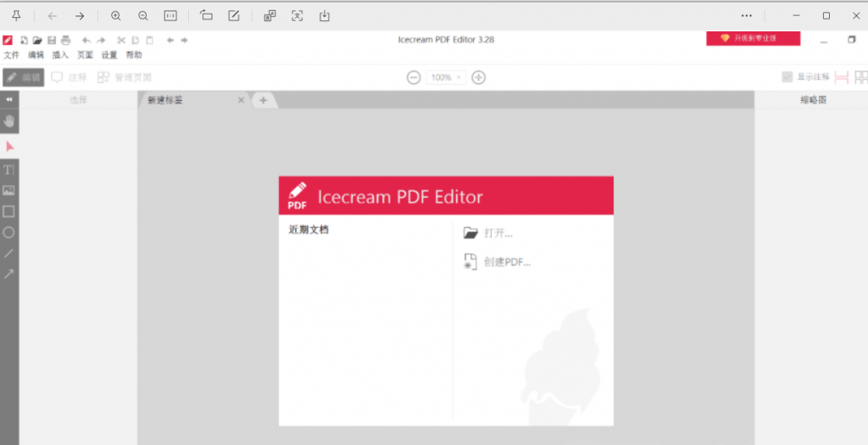The image size is (868, 445).
Task: Click the zoom in plus button
Action: 478,77
